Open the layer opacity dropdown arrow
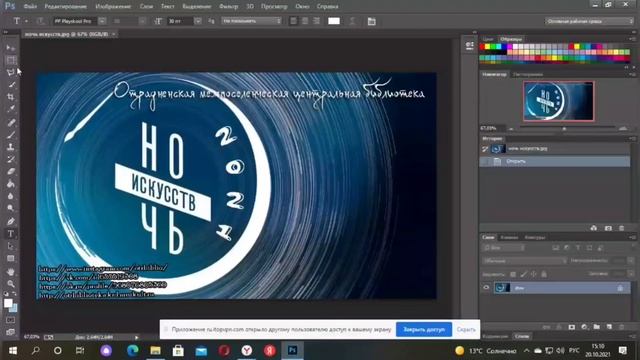Screen dimensions: 640x360 [631, 261]
